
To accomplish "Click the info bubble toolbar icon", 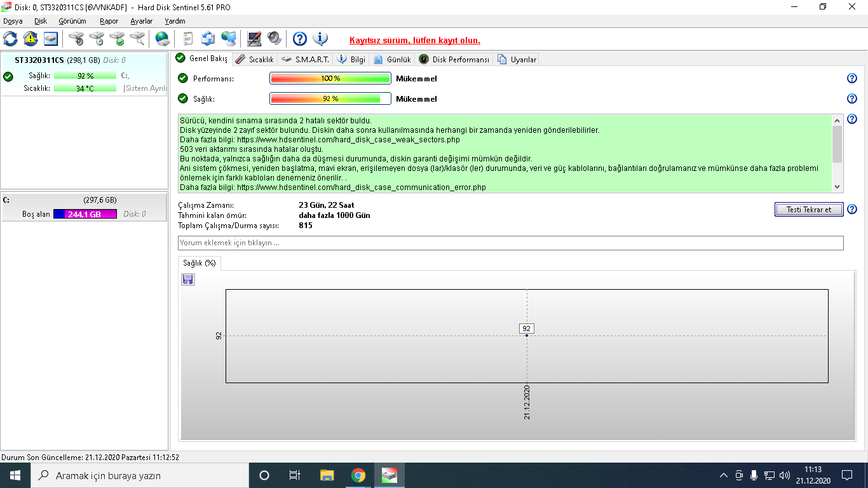I will click(x=320, y=39).
